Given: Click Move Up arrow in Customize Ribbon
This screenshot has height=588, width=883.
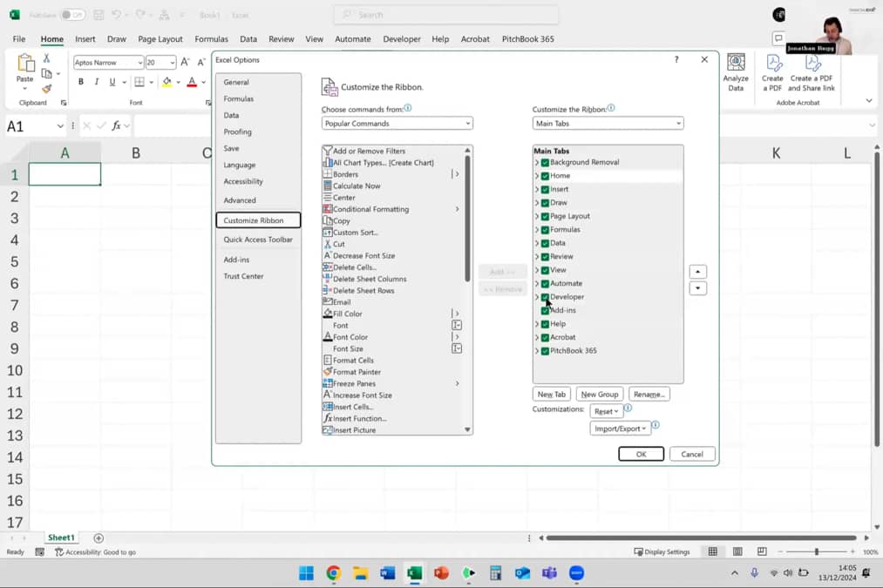Looking at the screenshot, I should tap(697, 272).
